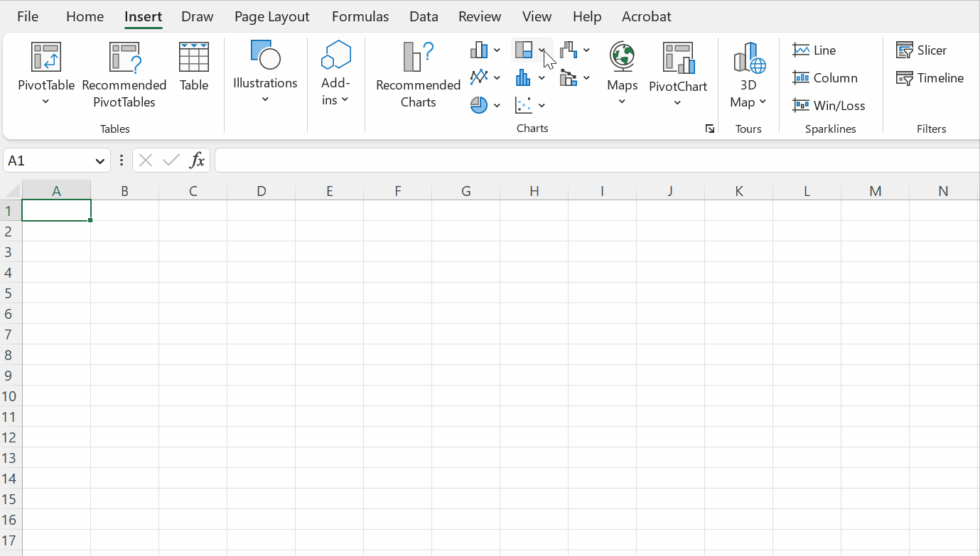Insert a Win/Loss sparkline
980x556 pixels.
(829, 106)
